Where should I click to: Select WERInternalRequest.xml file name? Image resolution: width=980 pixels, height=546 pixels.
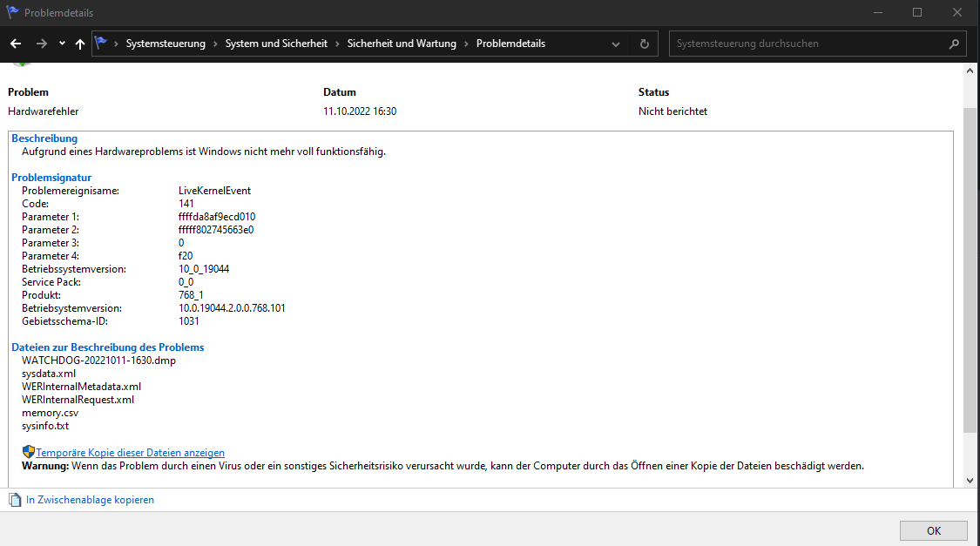(78, 400)
